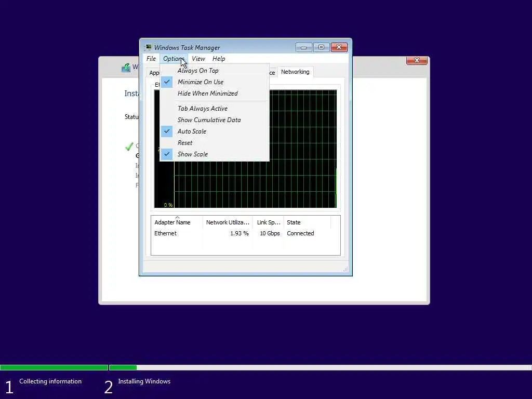Viewport: 532px width, 399px height.
Task: Close the Windows Task Manager window
Action: tap(339, 47)
